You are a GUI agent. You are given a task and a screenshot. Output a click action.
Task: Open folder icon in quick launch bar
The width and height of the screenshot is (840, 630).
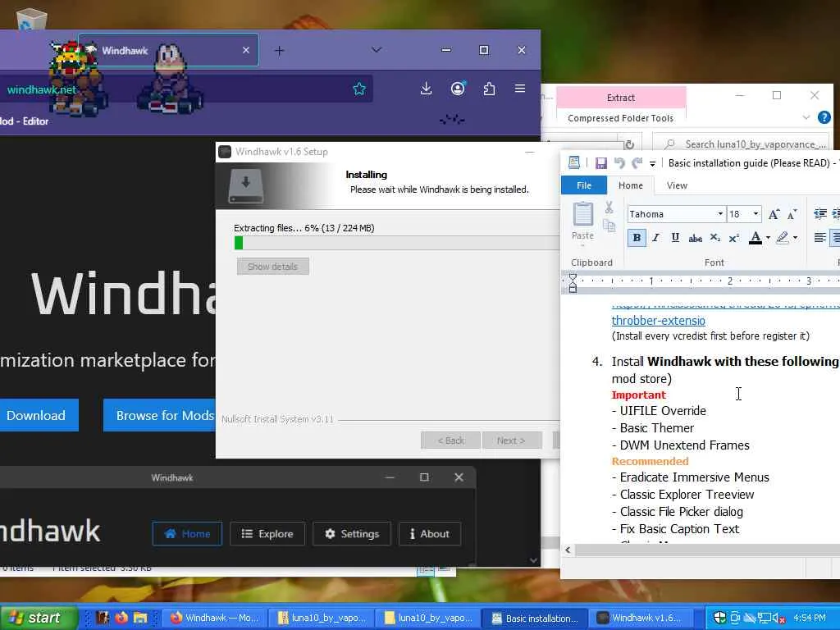[139, 618]
